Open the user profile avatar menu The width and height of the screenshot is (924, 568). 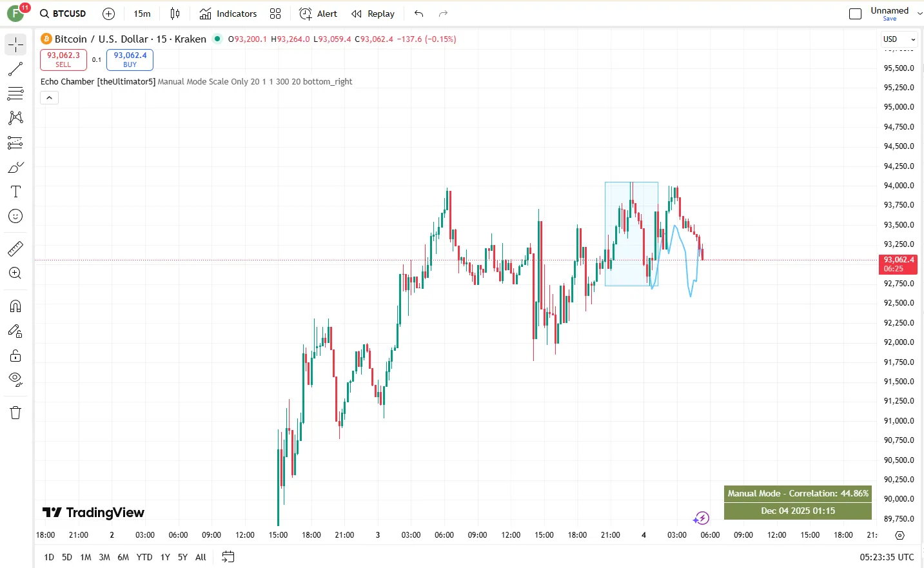(x=16, y=13)
